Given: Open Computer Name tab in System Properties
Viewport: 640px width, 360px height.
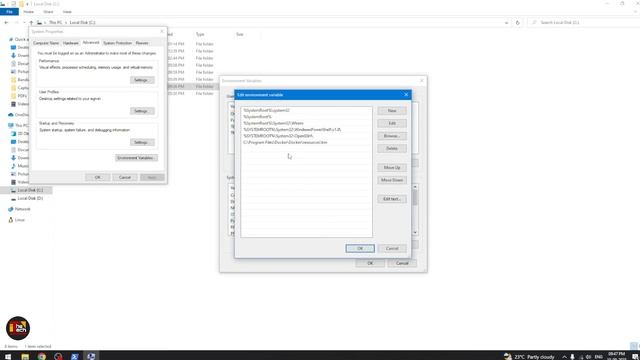Looking at the screenshot, I should pyautogui.click(x=46, y=43).
